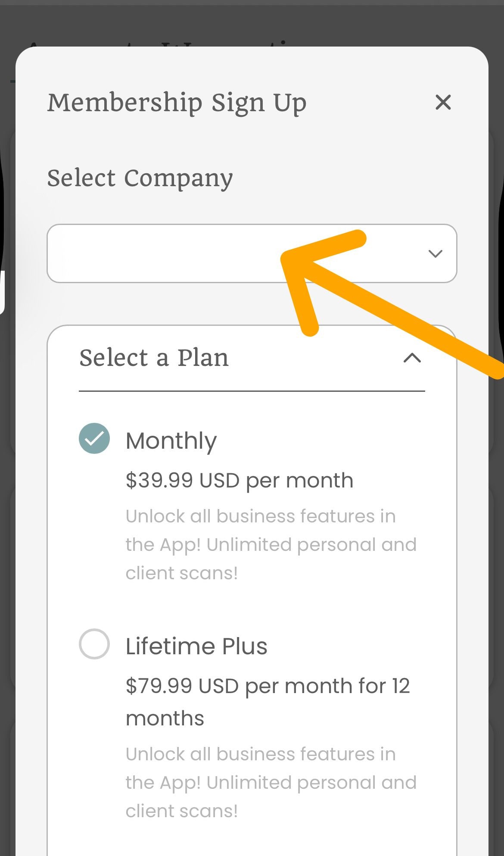Click the dimmed backdrop above the dialog
The height and width of the screenshot is (856, 504).
(x=252, y=24)
